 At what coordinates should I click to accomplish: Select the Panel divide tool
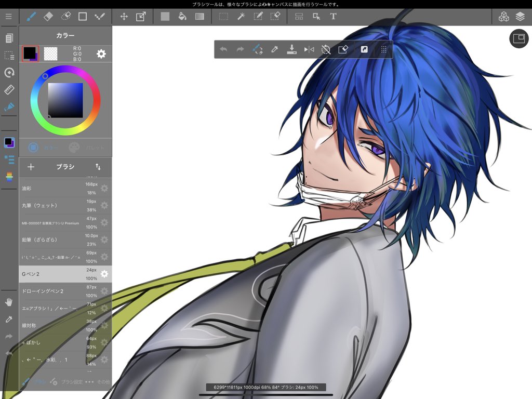click(299, 16)
